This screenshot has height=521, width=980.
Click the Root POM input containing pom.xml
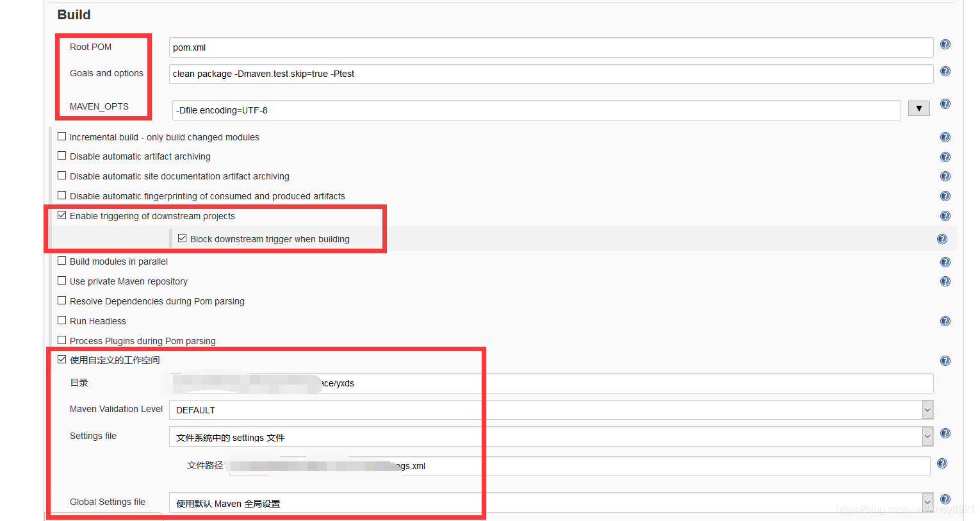(x=551, y=47)
